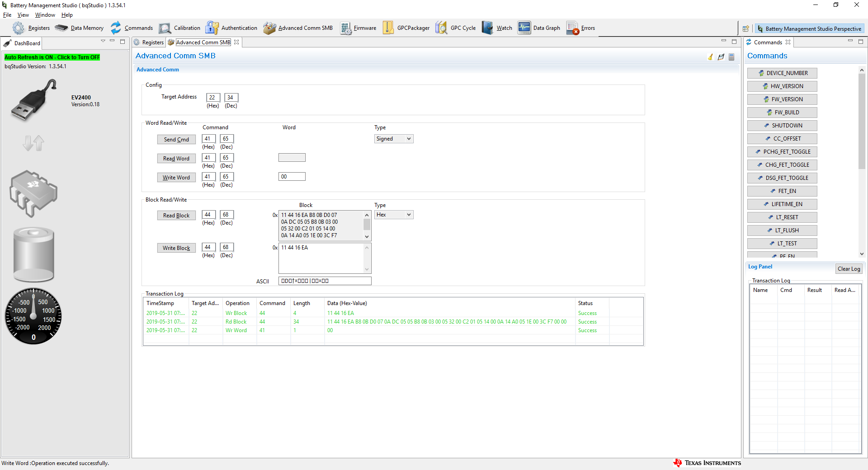Open the Errors tool
Image resolution: width=868 pixels, height=470 pixels.
point(581,28)
